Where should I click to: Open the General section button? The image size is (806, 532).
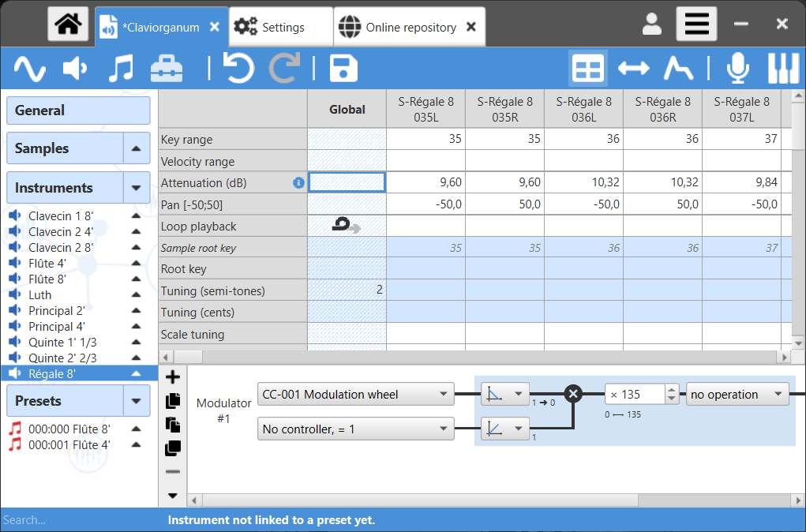click(x=78, y=111)
